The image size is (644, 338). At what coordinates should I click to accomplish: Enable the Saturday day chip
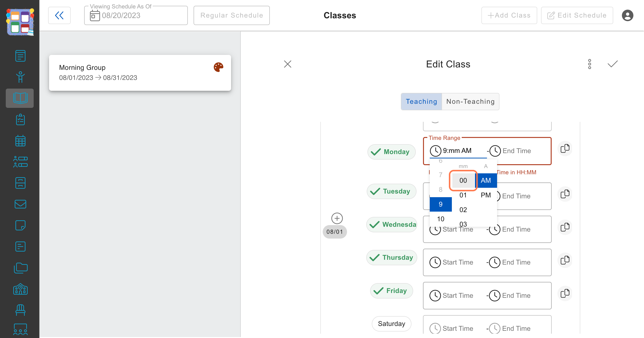pyautogui.click(x=391, y=324)
